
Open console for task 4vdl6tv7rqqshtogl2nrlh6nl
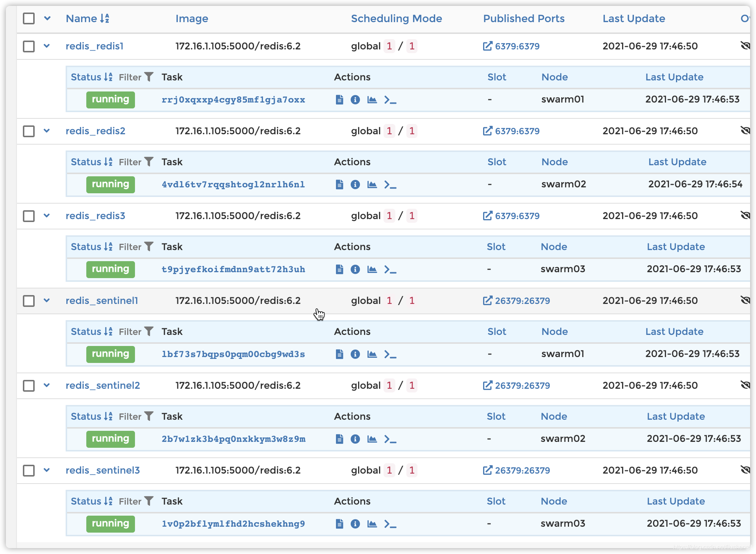[x=390, y=184]
